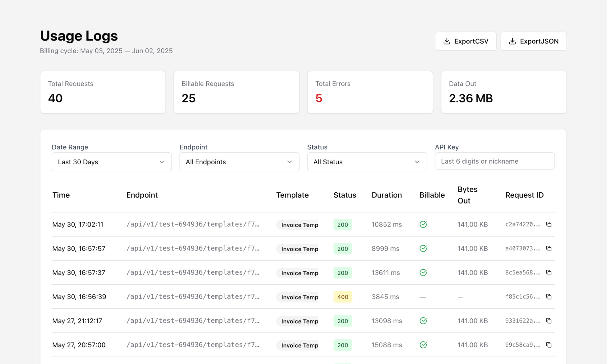Click the May 30, 16:57:37 timestamp
607x364 pixels.
(x=79, y=272)
